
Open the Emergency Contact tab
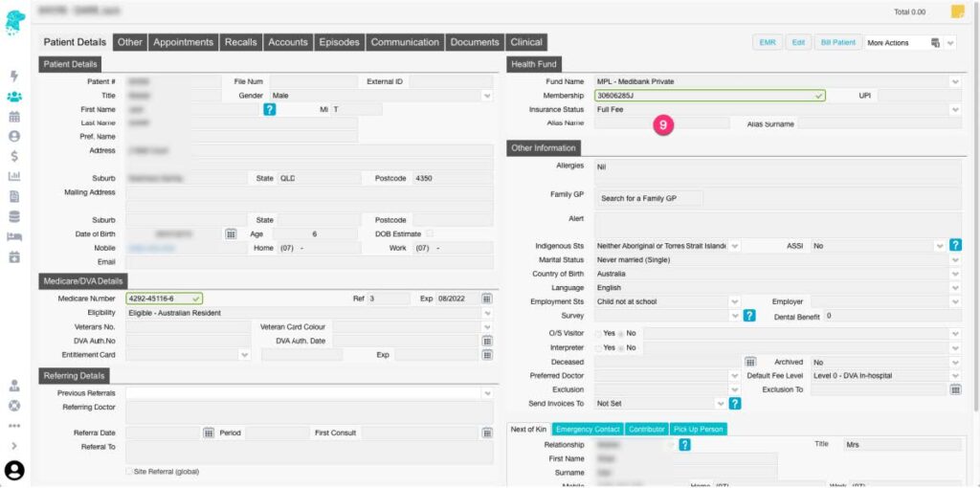[x=588, y=430]
